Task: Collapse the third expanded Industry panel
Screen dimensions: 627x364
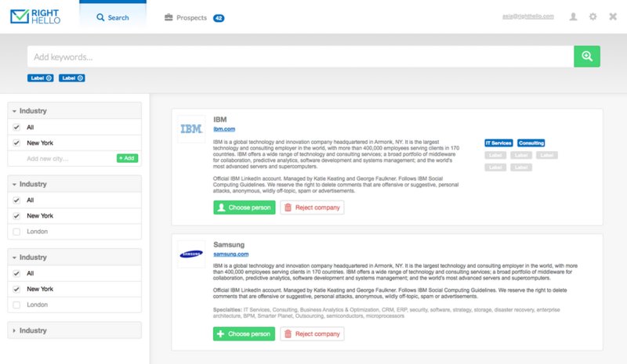Action: pyautogui.click(x=74, y=258)
